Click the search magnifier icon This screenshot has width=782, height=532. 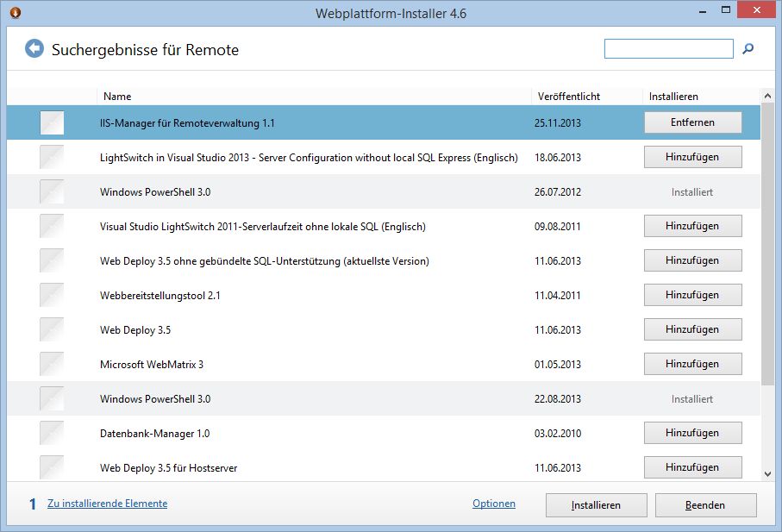point(748,49)
